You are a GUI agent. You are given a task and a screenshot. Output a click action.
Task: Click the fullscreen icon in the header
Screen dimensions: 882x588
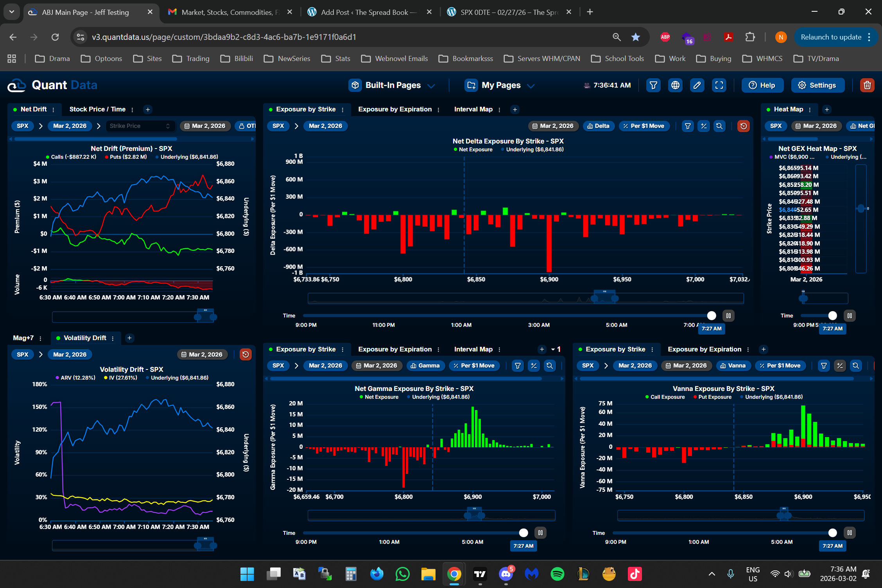(719, 85)
